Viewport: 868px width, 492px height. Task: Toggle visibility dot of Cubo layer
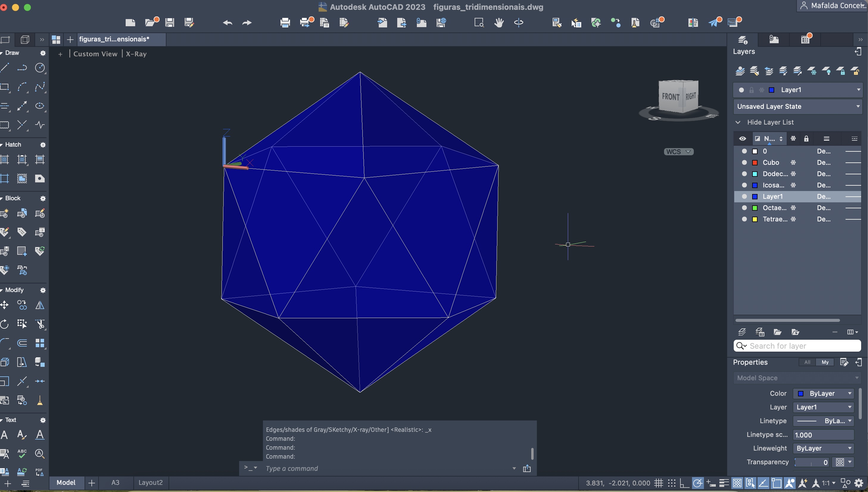point(744,162)
